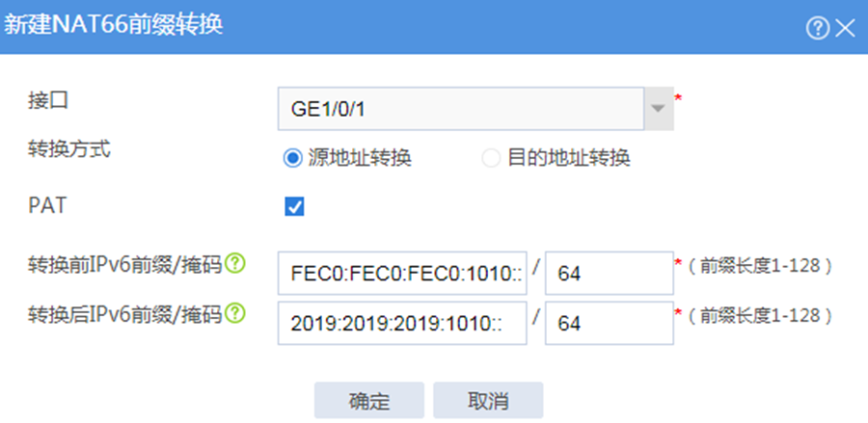Click the PAT label
868x423 pixels.
[47, 205]
